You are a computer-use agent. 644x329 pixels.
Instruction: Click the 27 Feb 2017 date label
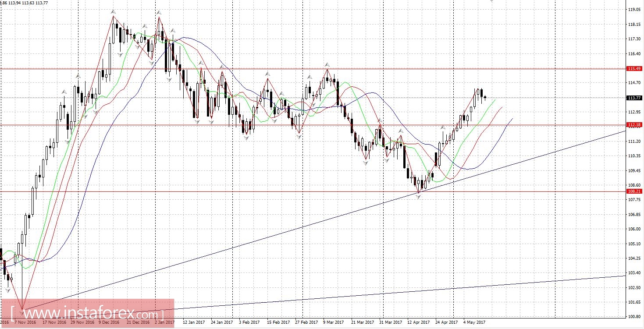point(306,322)
